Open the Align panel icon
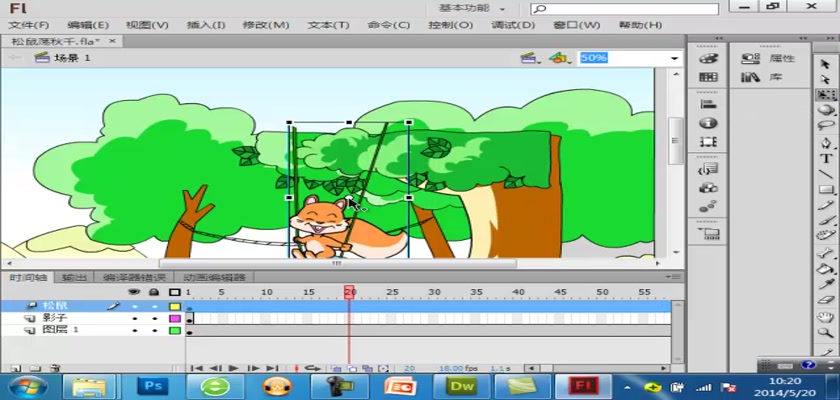 [x=708, y=104]
